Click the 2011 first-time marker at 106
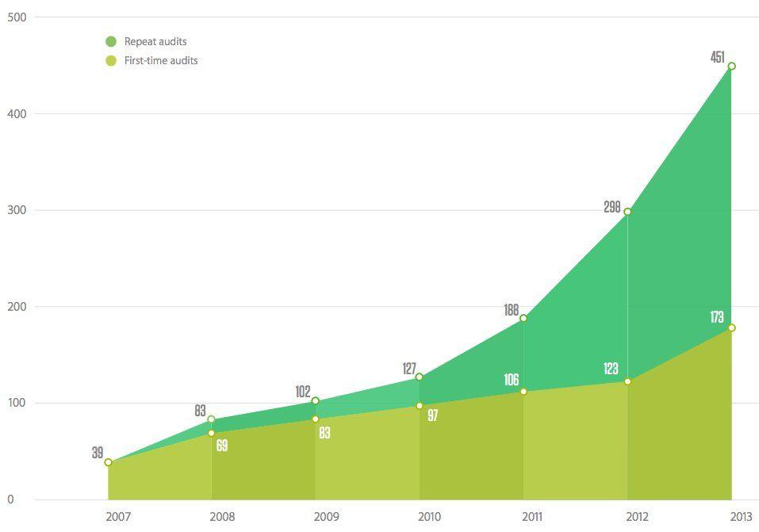 tap(523, 392)
